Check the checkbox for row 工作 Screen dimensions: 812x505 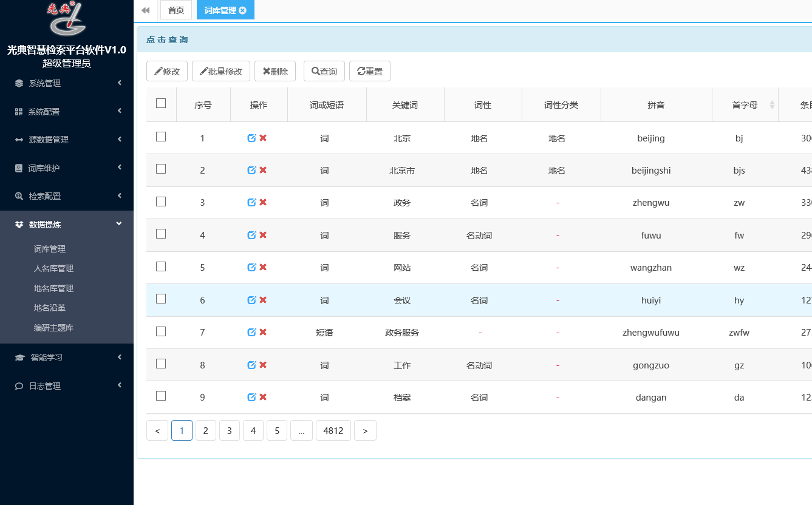tap(161, 364)
